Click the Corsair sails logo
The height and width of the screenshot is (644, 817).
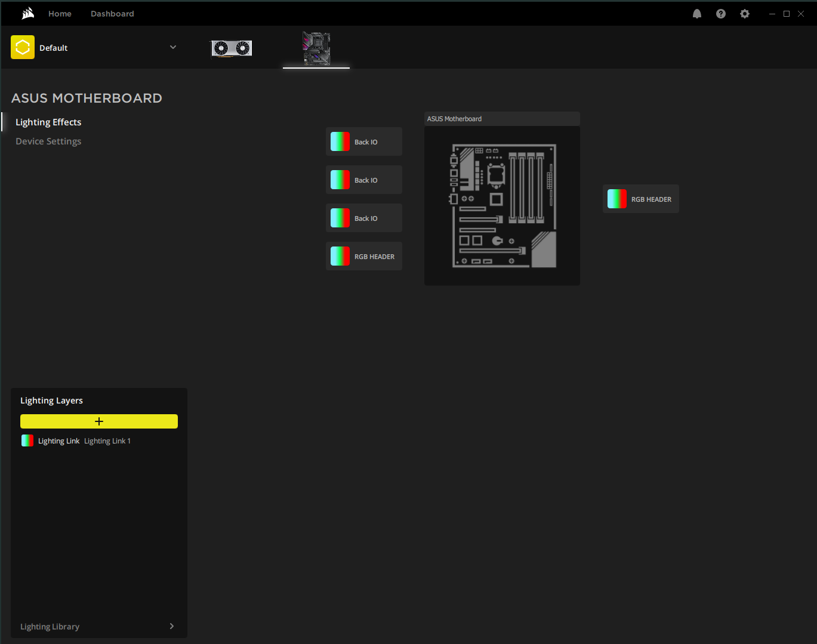coord(28,14)
